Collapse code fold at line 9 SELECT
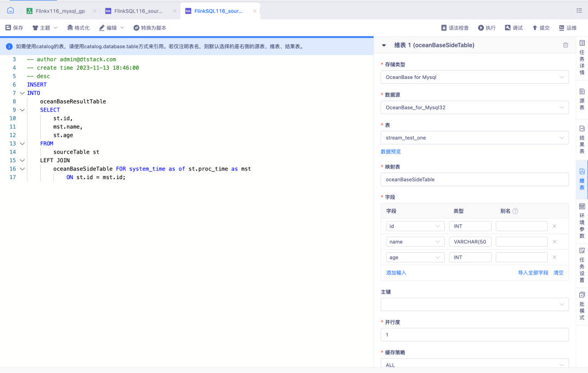This screenshot has width=588, height=373. coord(22,110)
